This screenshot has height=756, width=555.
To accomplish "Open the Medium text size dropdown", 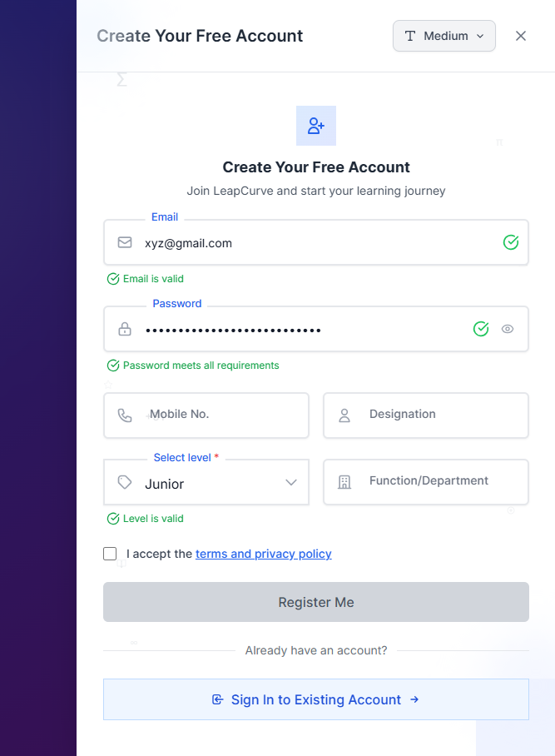I will coord(444,36).
